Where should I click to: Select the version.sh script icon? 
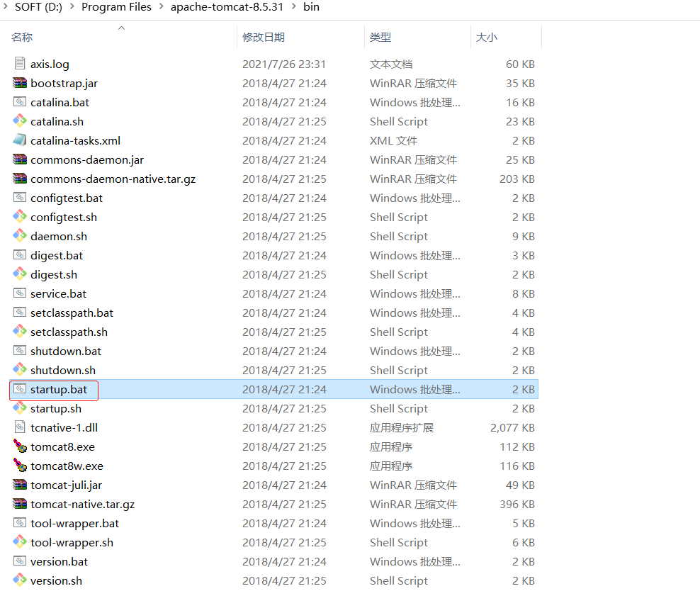pos(20,580)
